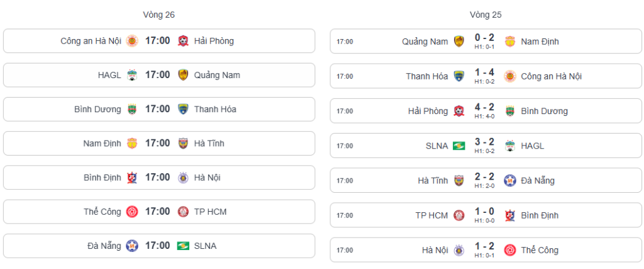Open Hải Phòng 4 - 2 Bình Dương result
The height and width of the screenshot is (269, 644).
[x=484, y=108]
